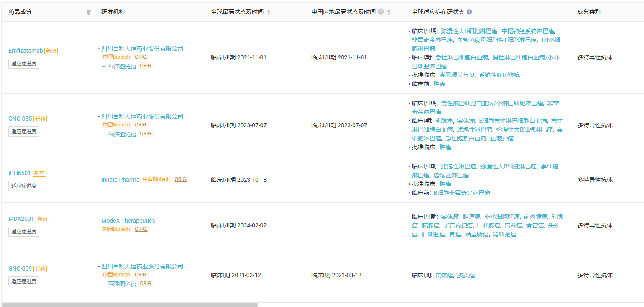Screen dimensions: 644x307
Task: Open 结直肠癌 indication link
Action: pyautogui.click(x=477, y=234)
